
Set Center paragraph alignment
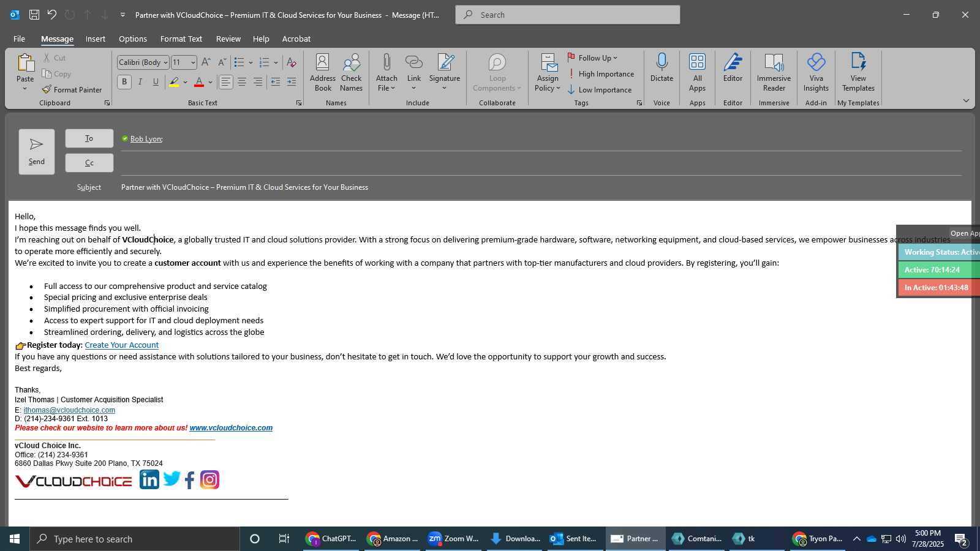(x=242, y=82)
